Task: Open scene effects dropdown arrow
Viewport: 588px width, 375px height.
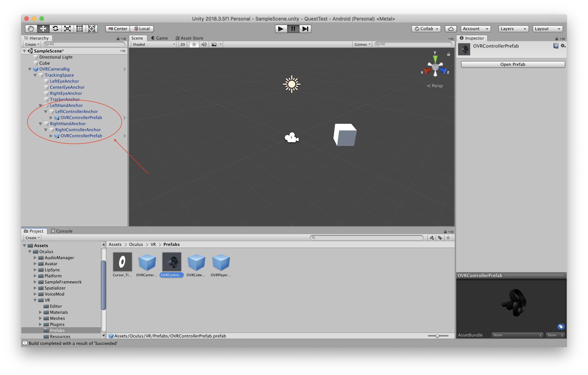Action: (x=220, y=45)
